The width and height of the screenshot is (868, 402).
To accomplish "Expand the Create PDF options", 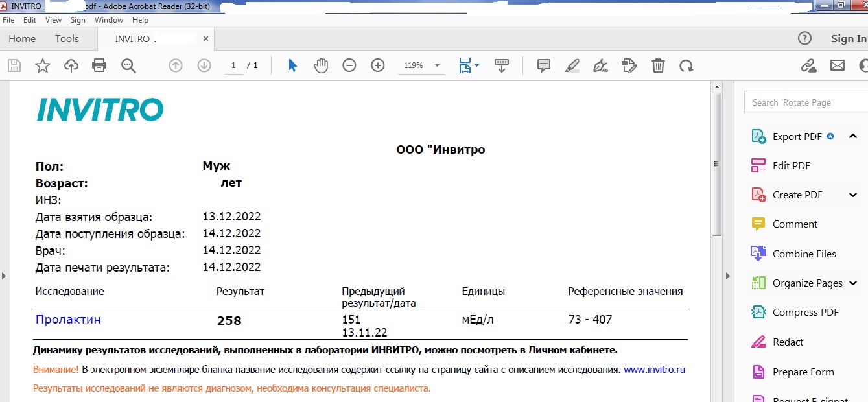I will coord(852,195).
